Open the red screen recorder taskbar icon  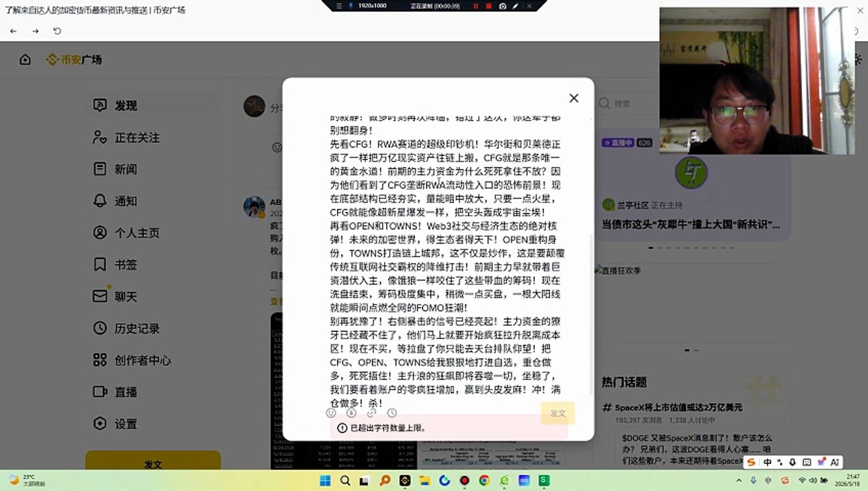[464, 481]
